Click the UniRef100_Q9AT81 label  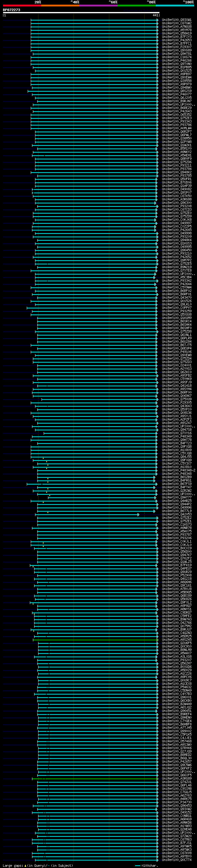pos(177,54)
